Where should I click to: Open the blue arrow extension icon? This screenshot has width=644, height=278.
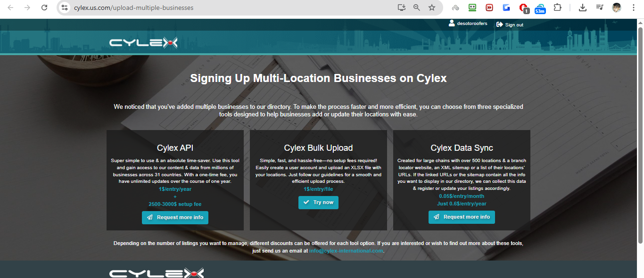[x=506, y=8]
